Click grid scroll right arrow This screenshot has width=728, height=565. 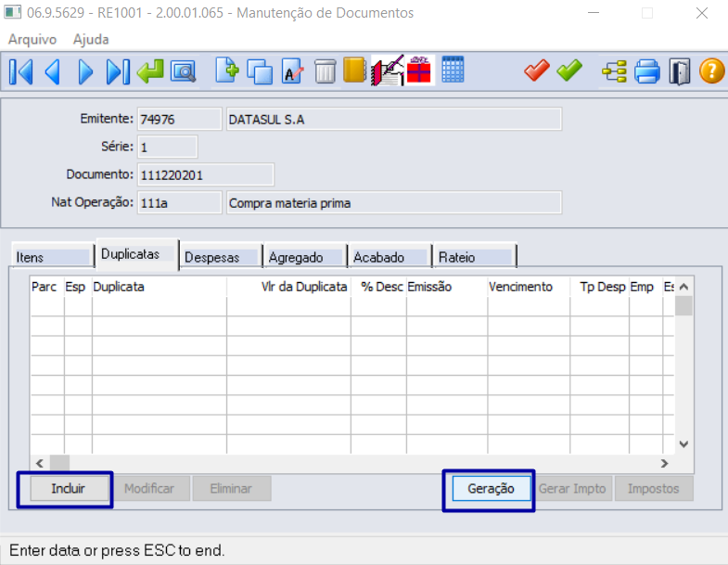point(664,463)
